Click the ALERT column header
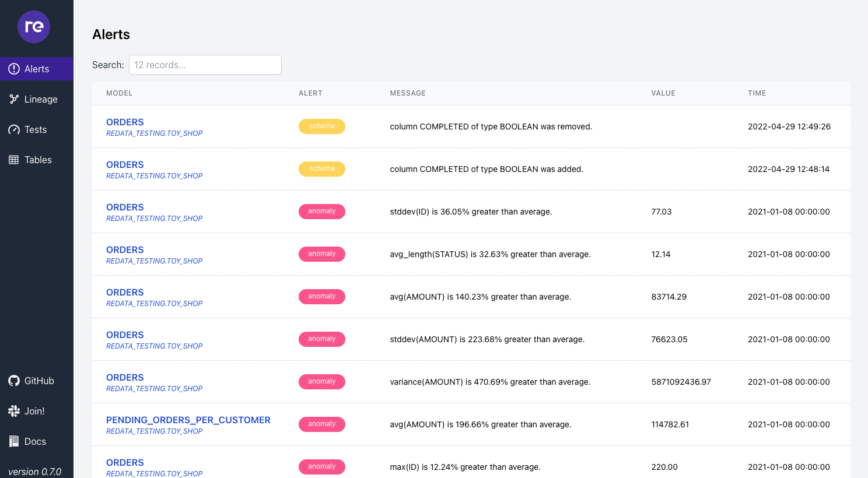Viewport: 868px width, 478px height. (310, 93)
